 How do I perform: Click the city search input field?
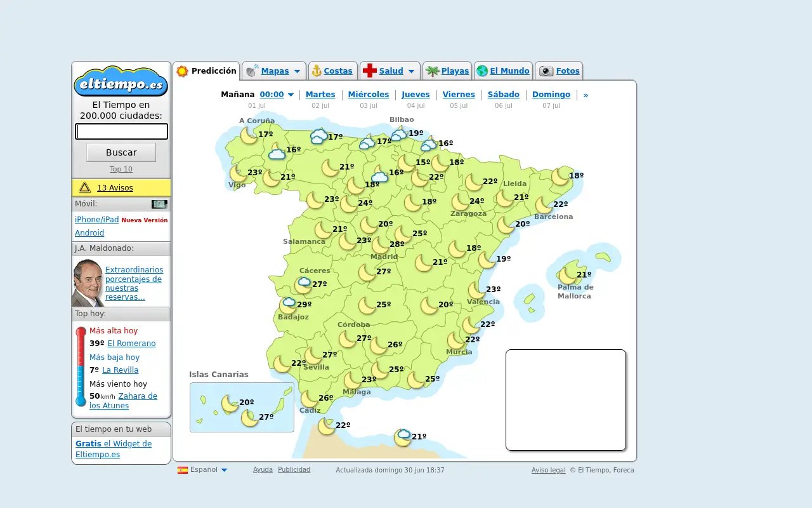(x=121, y=131)
